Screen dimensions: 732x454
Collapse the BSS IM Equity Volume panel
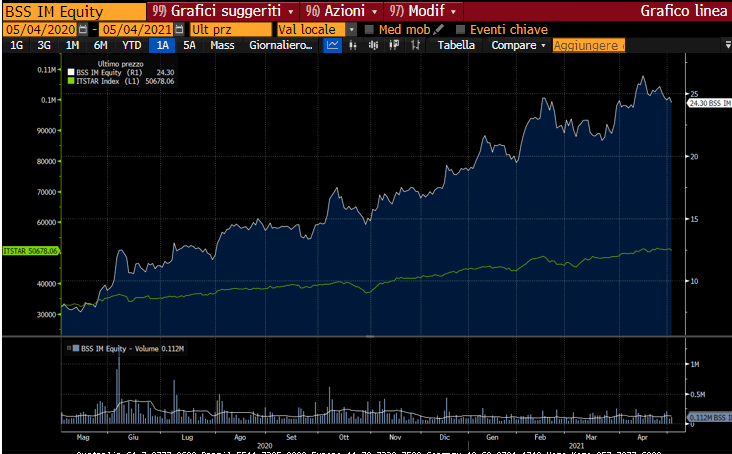click(69, 348)
